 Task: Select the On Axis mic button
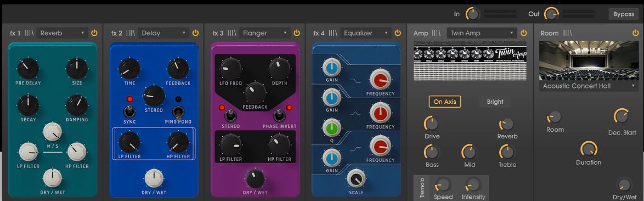click(x=445, y=102)
